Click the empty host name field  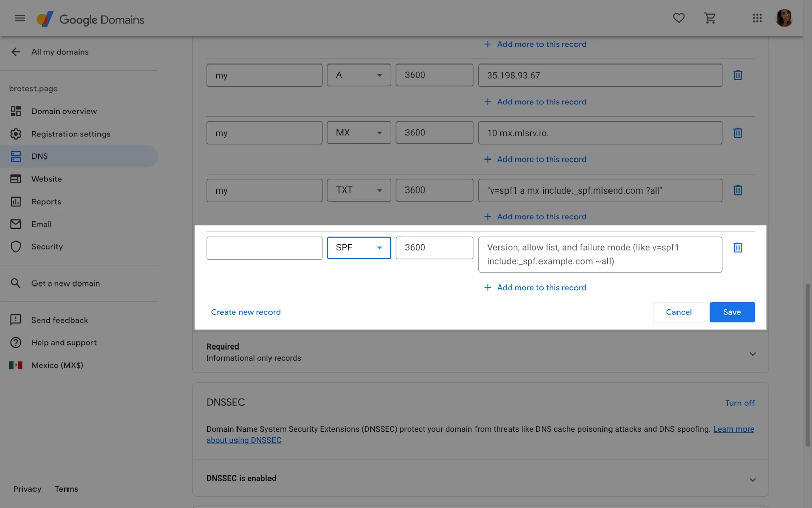pyautogui.click(x=264, y=248)
